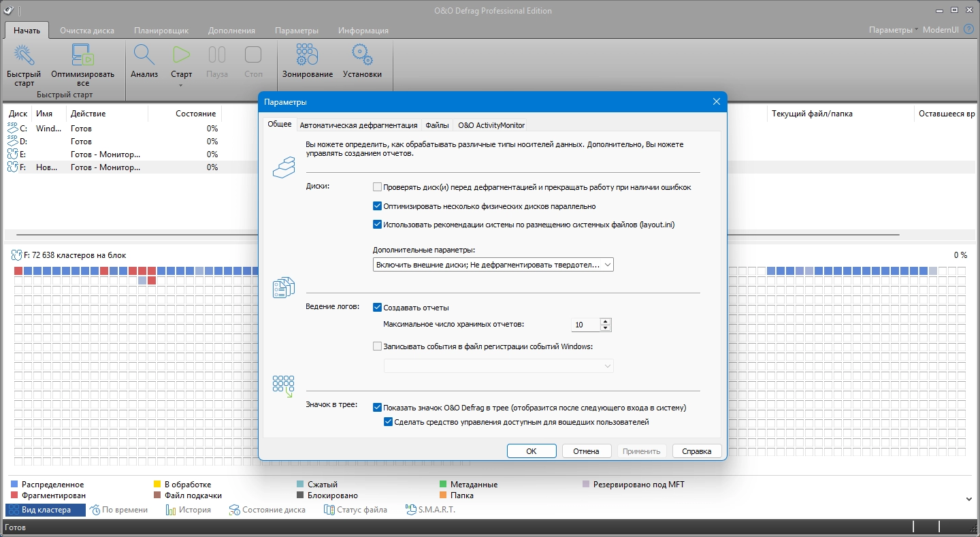980x537 pixels.
Task: Select the drive icon of disk F: in list
Action: point(12,167)
